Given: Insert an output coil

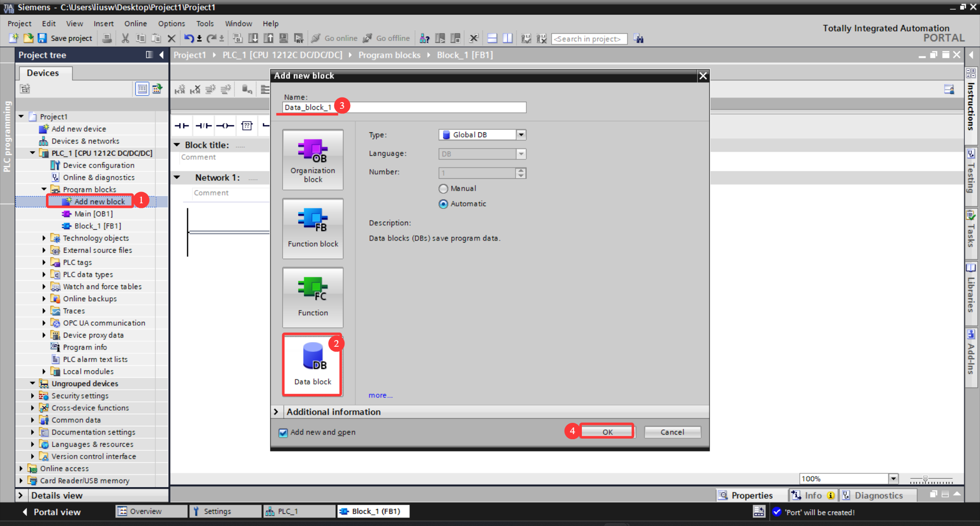Looking at the screenshot, I should (225, 126).
